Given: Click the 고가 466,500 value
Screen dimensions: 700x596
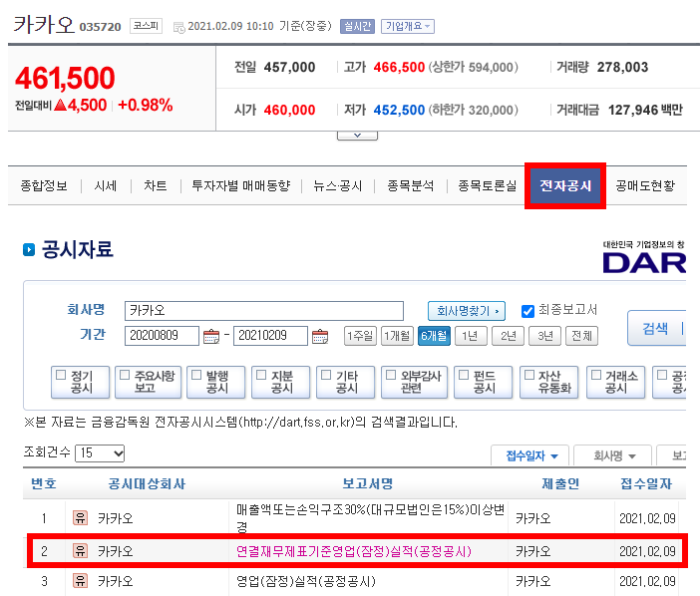Looking at the screenshot, I should pos(399,68).
